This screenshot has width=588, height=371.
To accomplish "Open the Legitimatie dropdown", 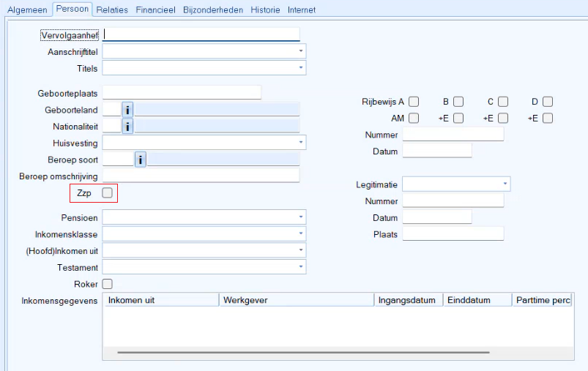I will coord(505,184).
